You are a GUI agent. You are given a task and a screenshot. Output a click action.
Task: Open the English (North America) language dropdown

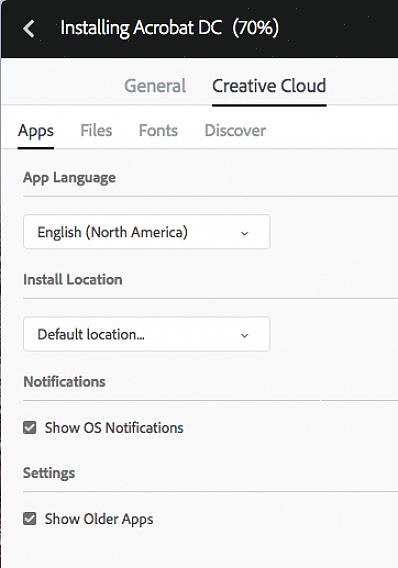(147, 232)
